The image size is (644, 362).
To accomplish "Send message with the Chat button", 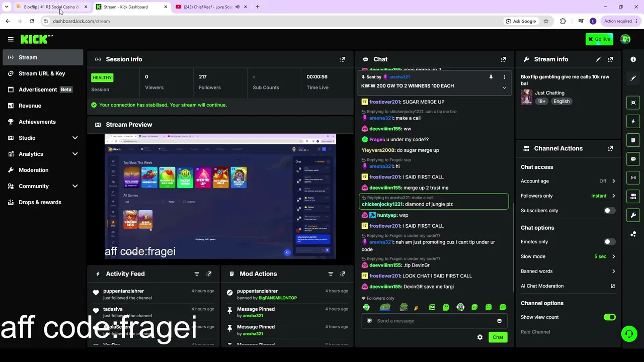I will [498, 337].
